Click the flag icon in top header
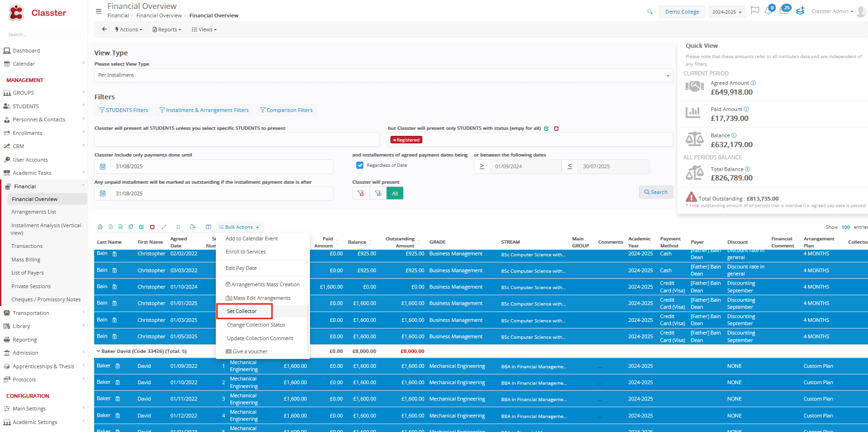868x432 pixels. click(x=755, y=11)
